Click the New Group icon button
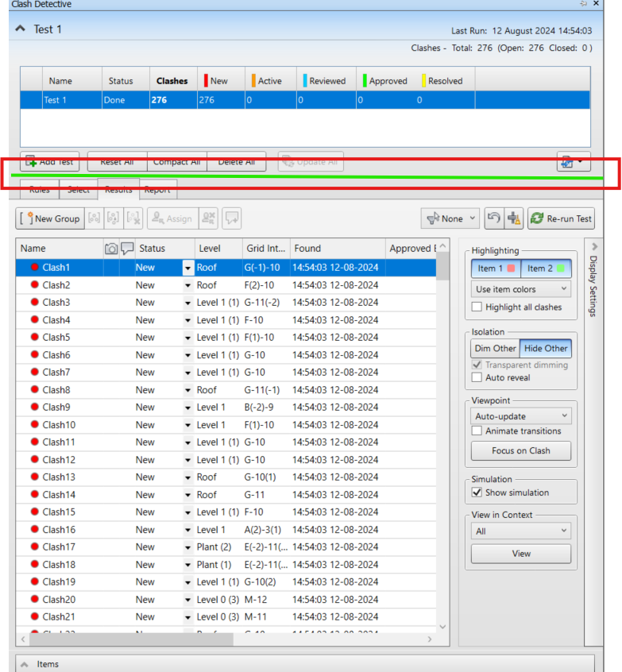Screen dimensions: 622x672 [x=50, y=218]
